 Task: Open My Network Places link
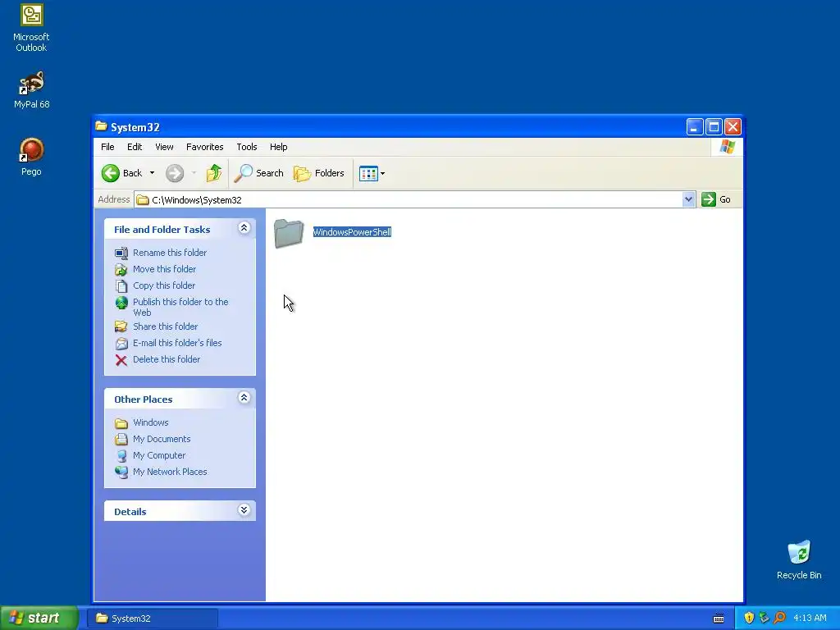click(x=170, y=472)
